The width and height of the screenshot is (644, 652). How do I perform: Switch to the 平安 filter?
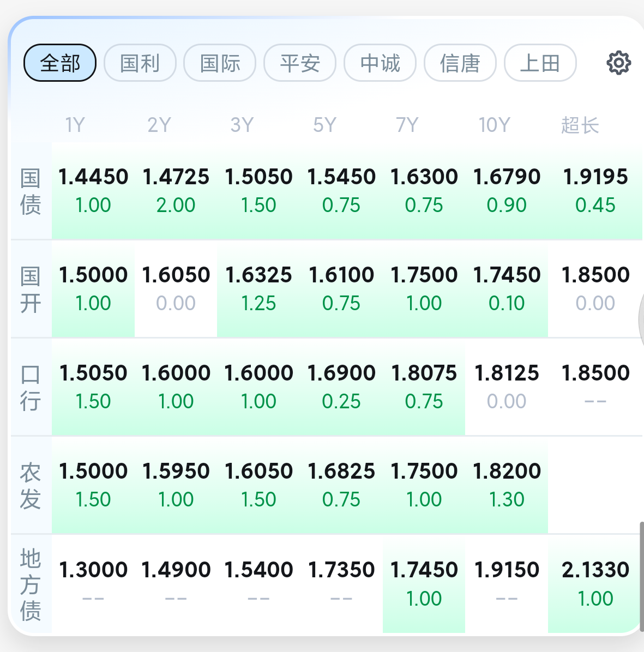point(300,63)
